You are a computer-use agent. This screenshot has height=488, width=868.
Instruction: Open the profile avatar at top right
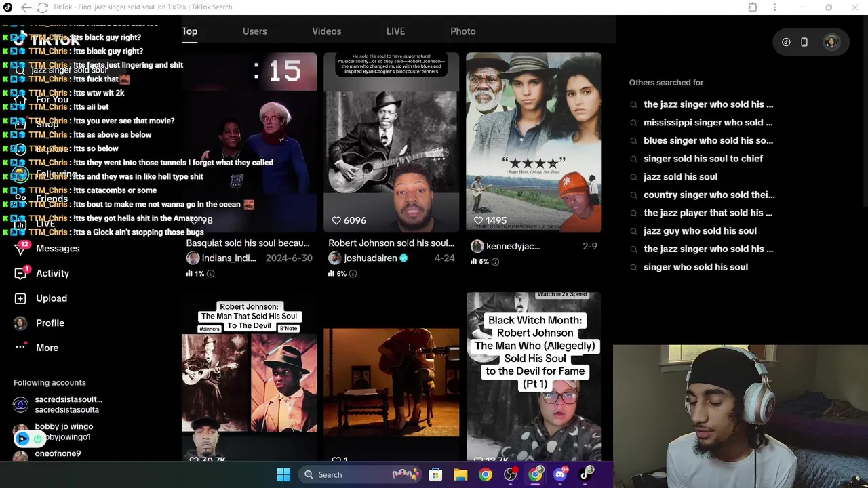click(831, 42)
